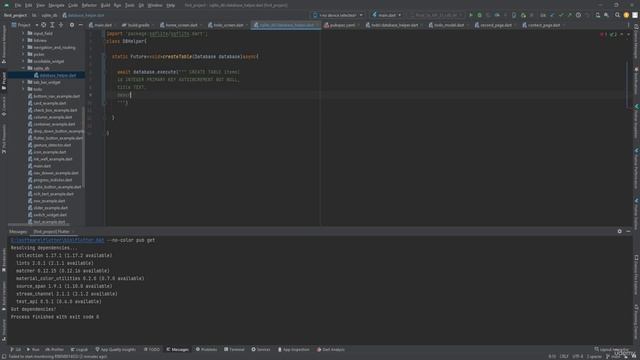Open the Edit menu

pos(28,5)
